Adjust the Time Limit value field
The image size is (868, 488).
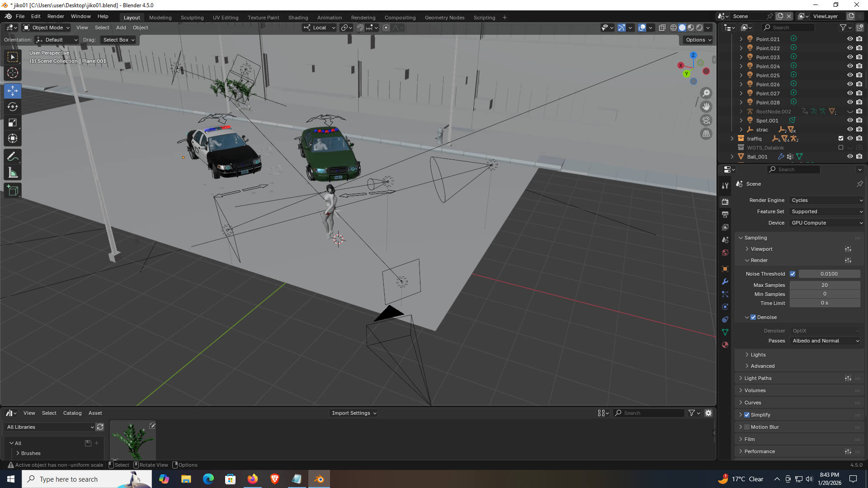[x=825, y=303]
